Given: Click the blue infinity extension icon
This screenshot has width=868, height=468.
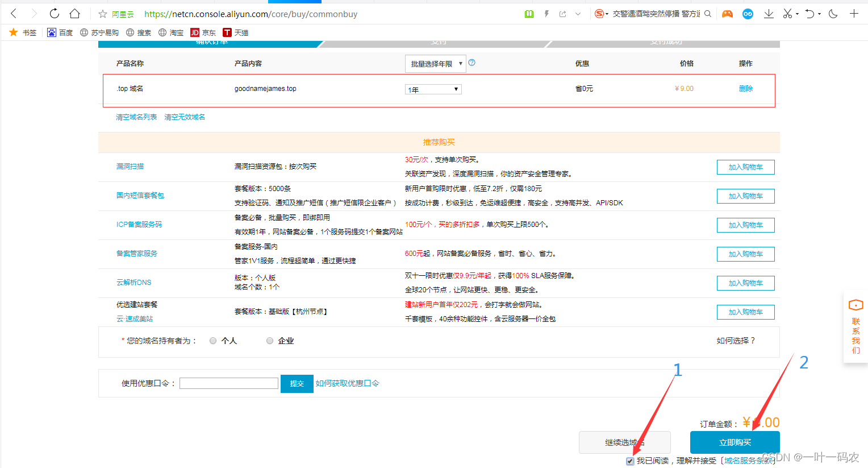Looking at the screenshot, I should [x=748, y=14].
